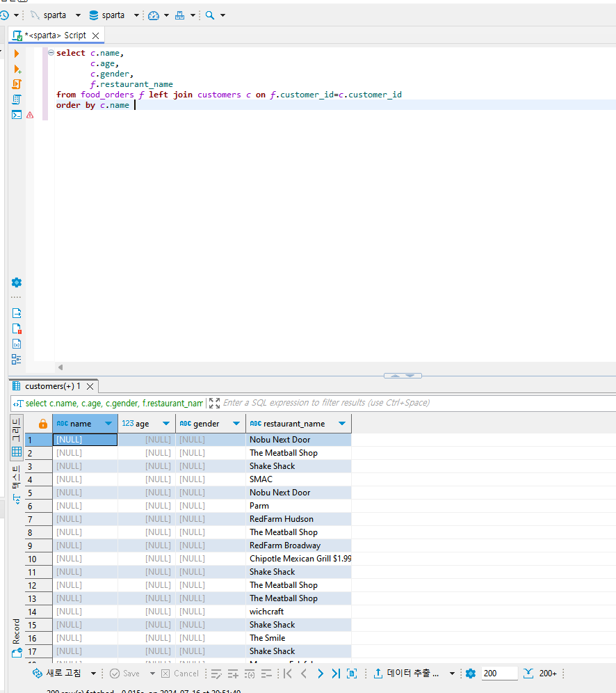Click the variables page icon in the side panel

click(16, 344)
